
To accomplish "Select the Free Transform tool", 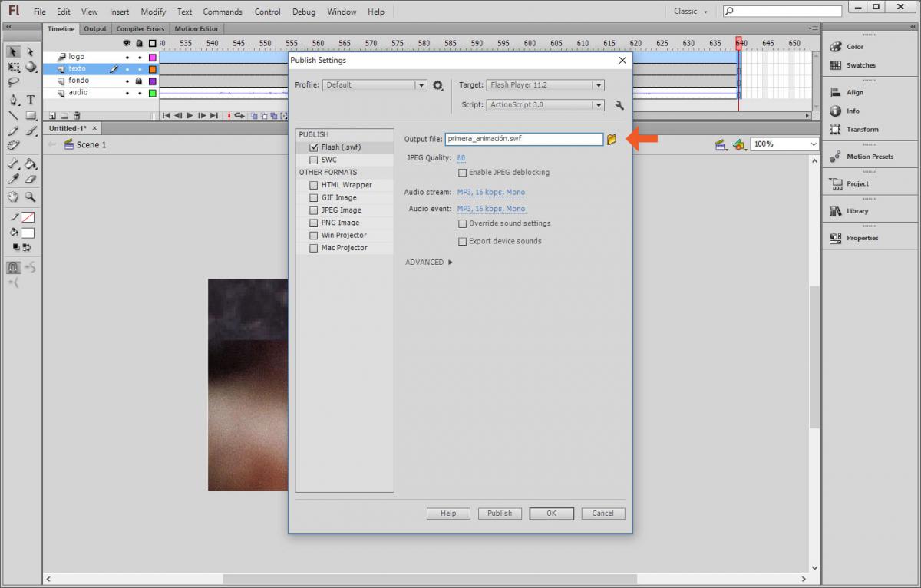I will tap(13, 67).
